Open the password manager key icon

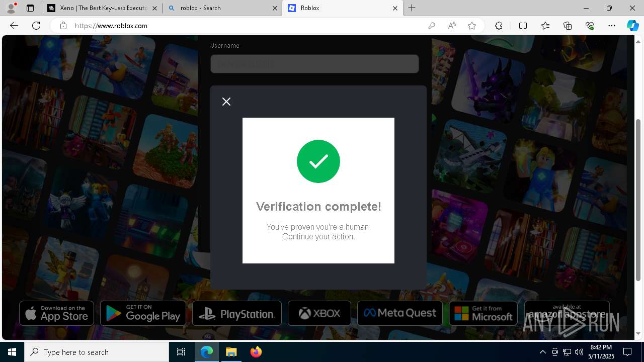(x=431, y=26)
